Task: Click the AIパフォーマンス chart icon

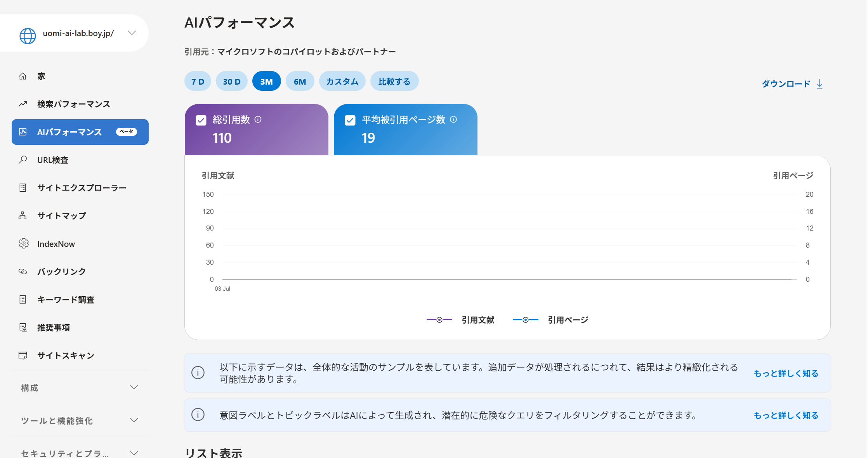Action: pos(23,132)
